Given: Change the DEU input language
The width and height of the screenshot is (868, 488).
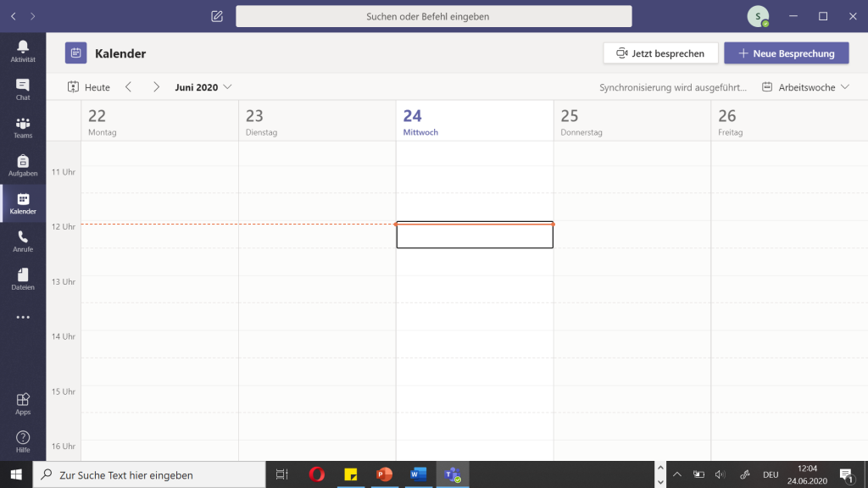Looking at the screenshot, I should (x=770, y=474).
